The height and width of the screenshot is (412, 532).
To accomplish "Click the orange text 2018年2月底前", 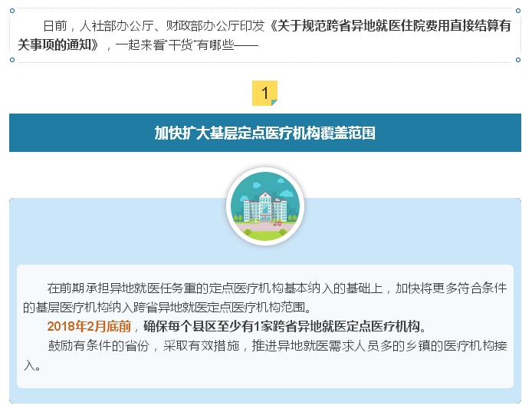I will coord(89,326).
